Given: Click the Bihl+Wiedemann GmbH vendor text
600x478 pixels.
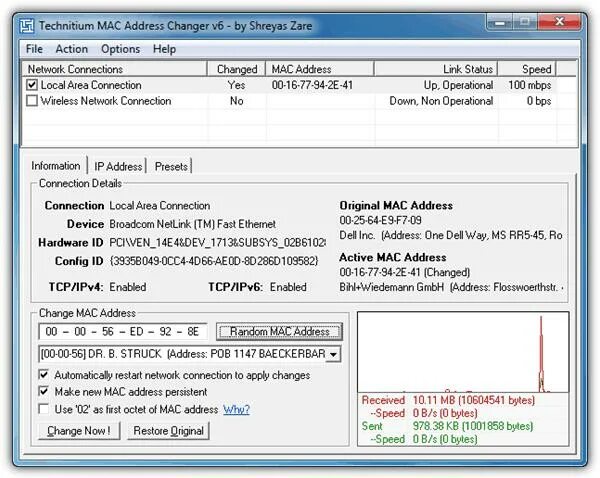Looking at the screenshot, I should [451, 287].
